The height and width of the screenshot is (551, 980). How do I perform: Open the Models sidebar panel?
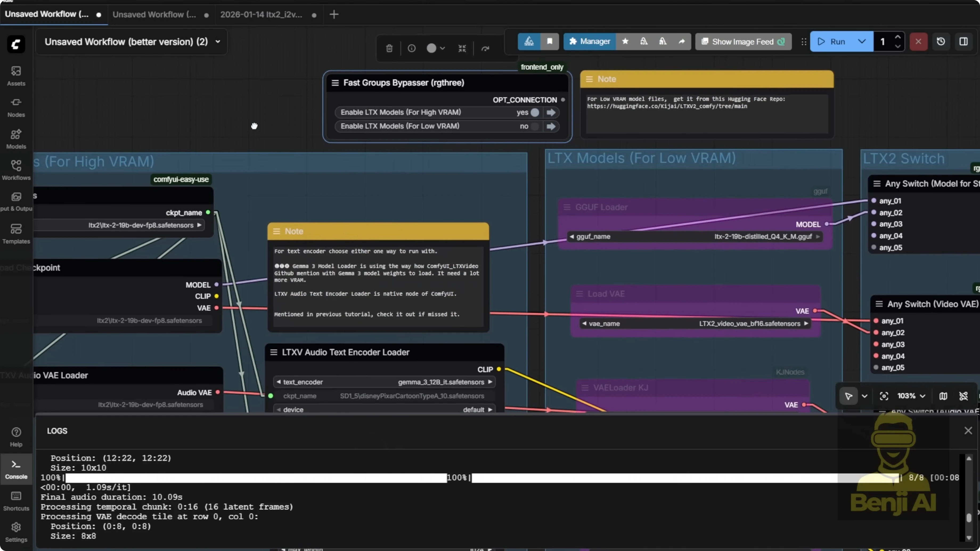pos(16,139)
